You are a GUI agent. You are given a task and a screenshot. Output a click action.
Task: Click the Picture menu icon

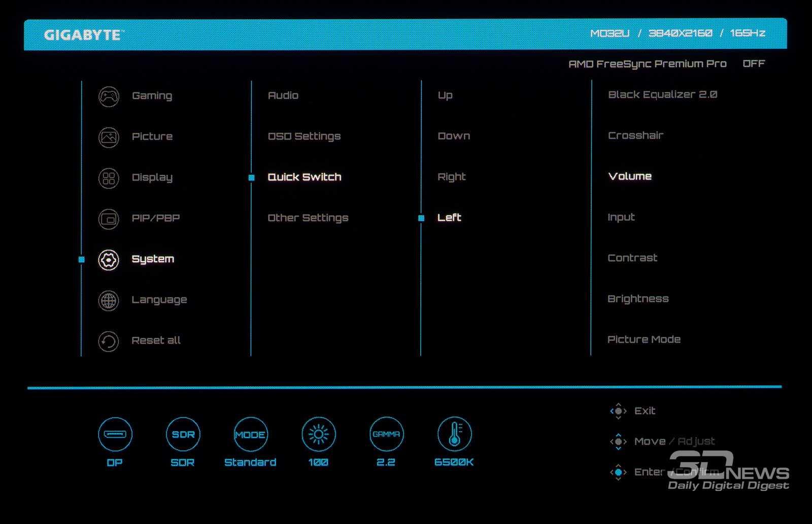pyautogui.click(x=109, y=137)
